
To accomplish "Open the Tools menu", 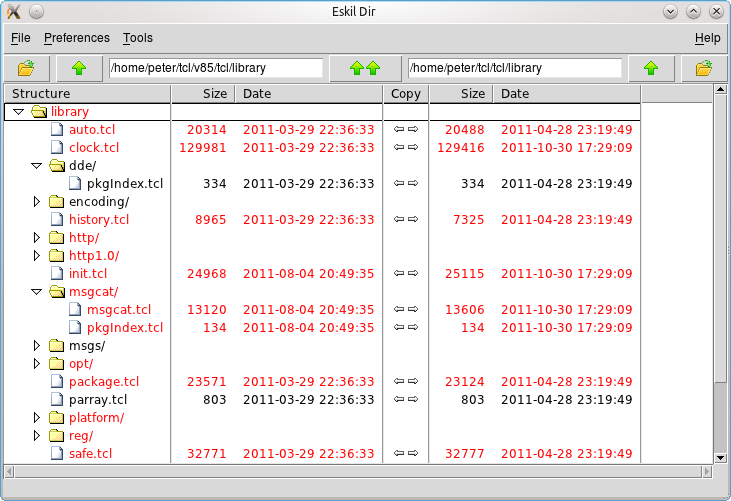I will click(x=137, y=38).
